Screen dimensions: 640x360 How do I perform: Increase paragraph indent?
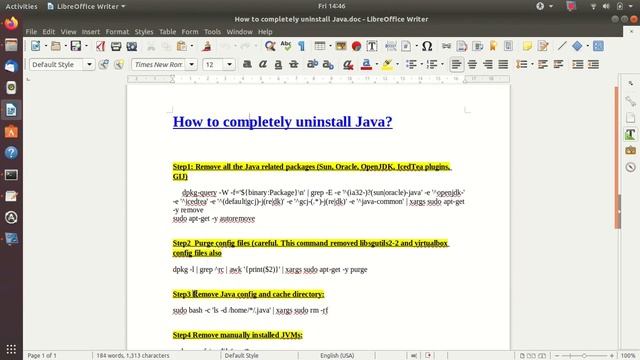[x=578, y=64]
